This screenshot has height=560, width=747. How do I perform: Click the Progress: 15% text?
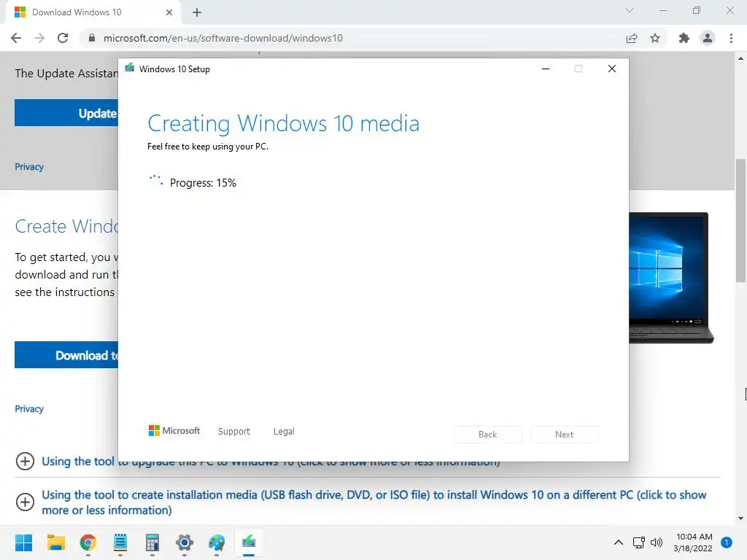(203, 183)
